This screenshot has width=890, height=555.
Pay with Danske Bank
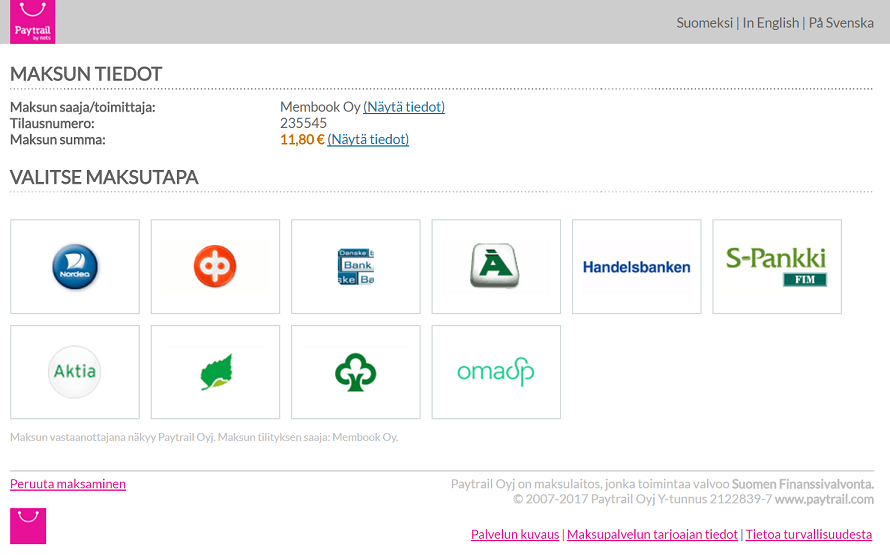point(356,267)
